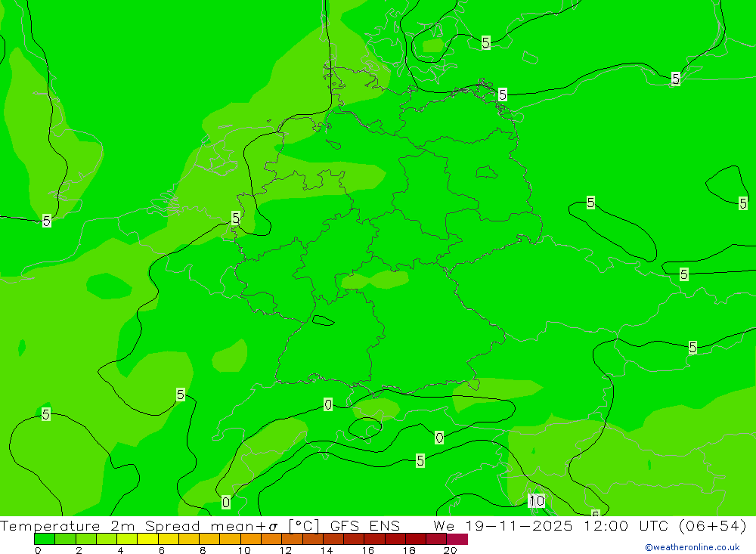
Task: Click legend scale number '18'
Action: [x=409, y=550]
